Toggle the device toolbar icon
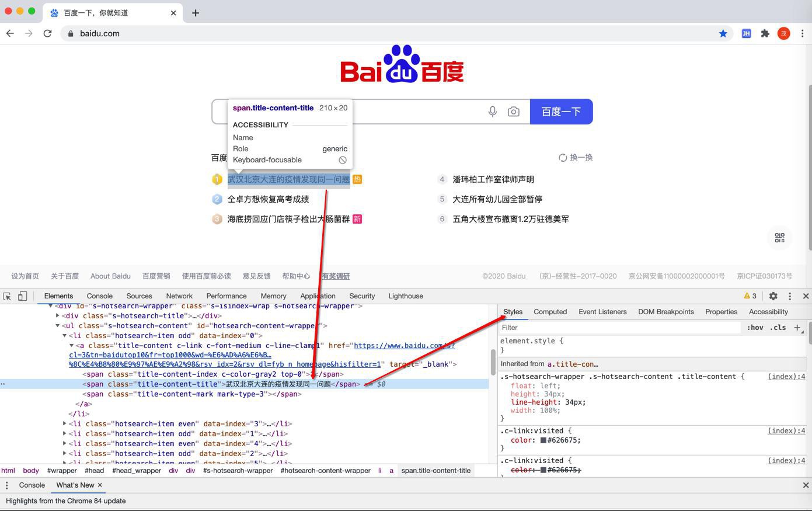 point(22,296)
